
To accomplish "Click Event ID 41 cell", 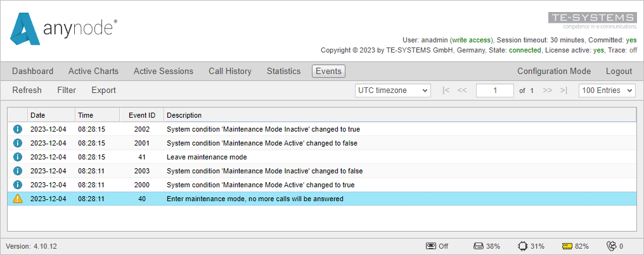I will pyautogui.click(x=142, y=157).
